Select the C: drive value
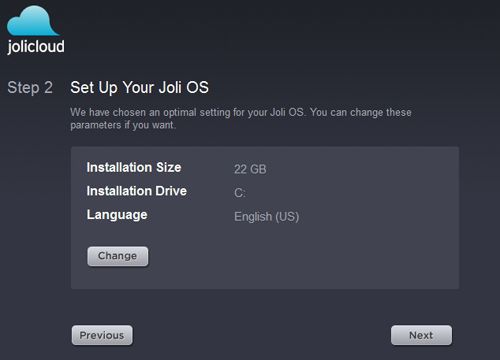This screenshot has width=500, height=360. pyautogui.click(x=240, y=193)
